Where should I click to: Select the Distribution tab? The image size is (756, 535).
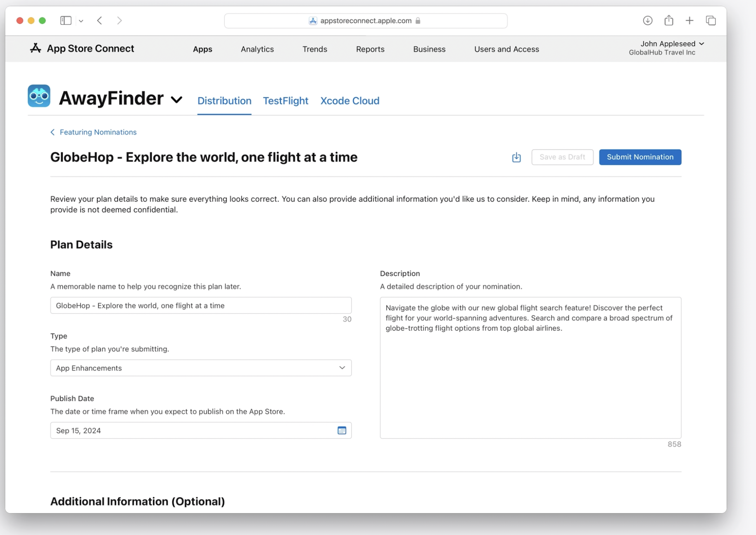click(x=224, y=101)
